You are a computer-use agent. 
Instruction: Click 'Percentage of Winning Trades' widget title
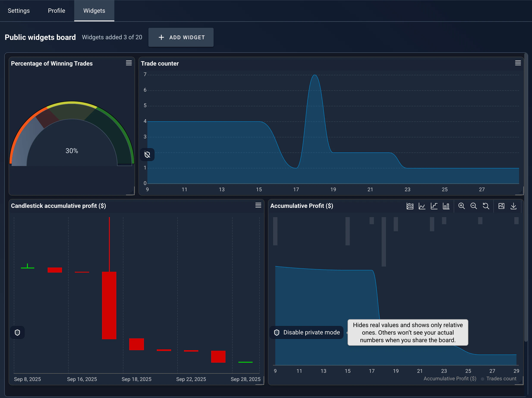coord(52,63)
